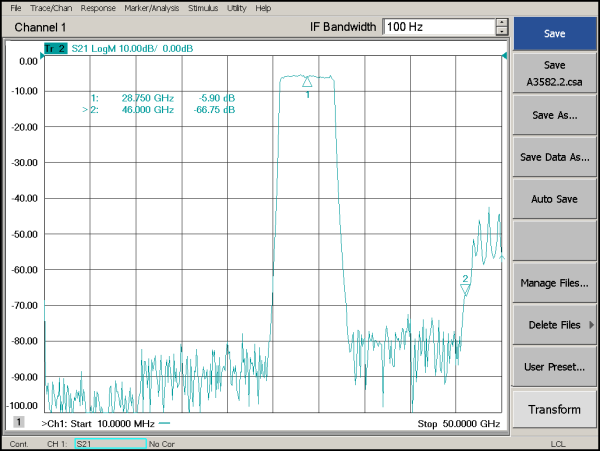This screenshot has width=600, height=451.
Task: Open the Marker/Analysis menu
Action: click(x=152, y=8)
